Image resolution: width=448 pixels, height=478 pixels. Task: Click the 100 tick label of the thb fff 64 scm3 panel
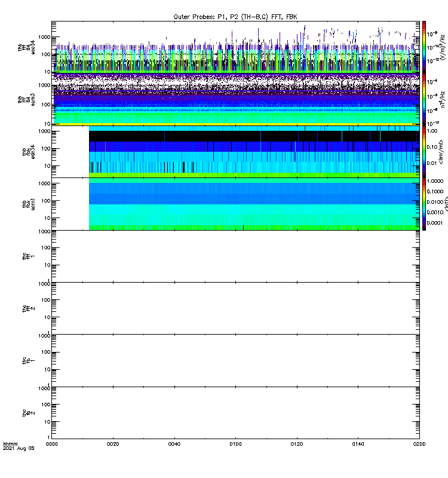pyautogui.click(x=46, y=105)
